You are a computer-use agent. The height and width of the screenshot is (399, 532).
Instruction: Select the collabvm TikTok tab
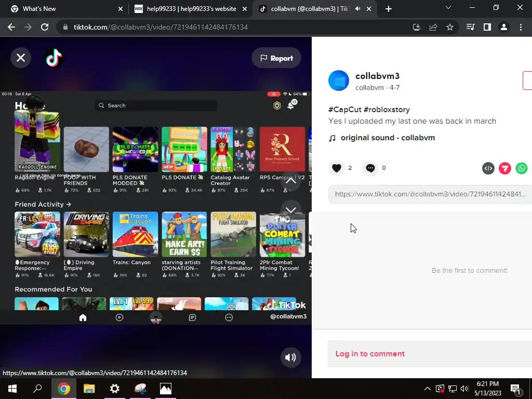pos(310,9)
